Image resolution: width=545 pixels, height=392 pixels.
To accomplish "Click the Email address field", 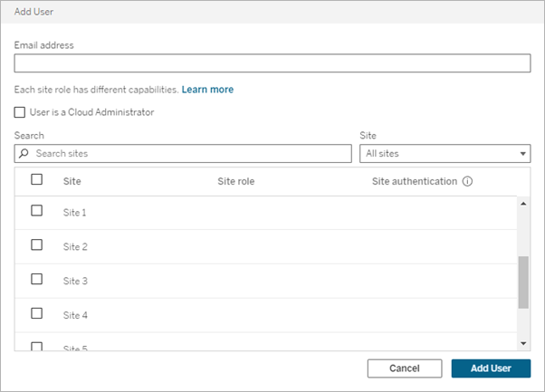I will [x=272, y=63].
